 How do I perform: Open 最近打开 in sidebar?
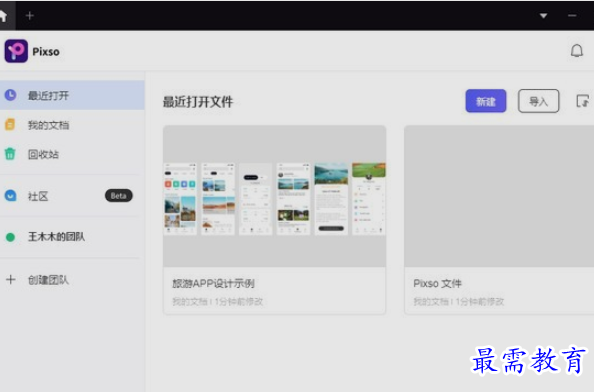[x=72, y=95]
